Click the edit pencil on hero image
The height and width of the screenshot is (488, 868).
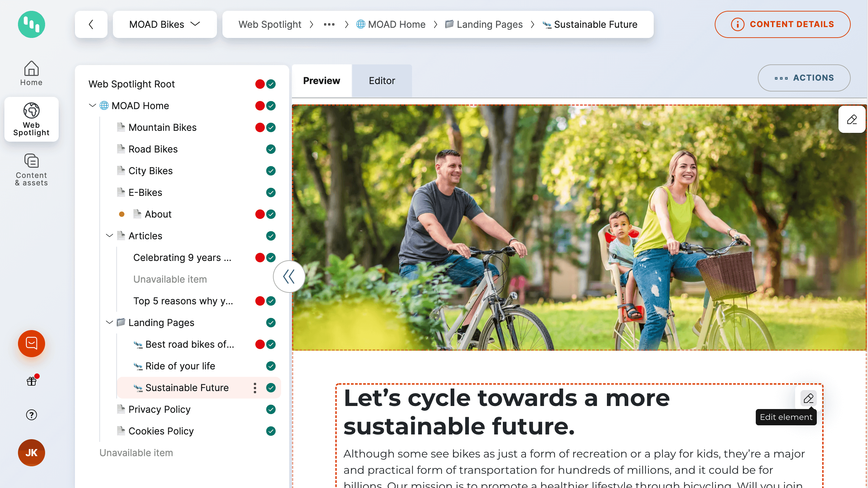coord(852,119)
